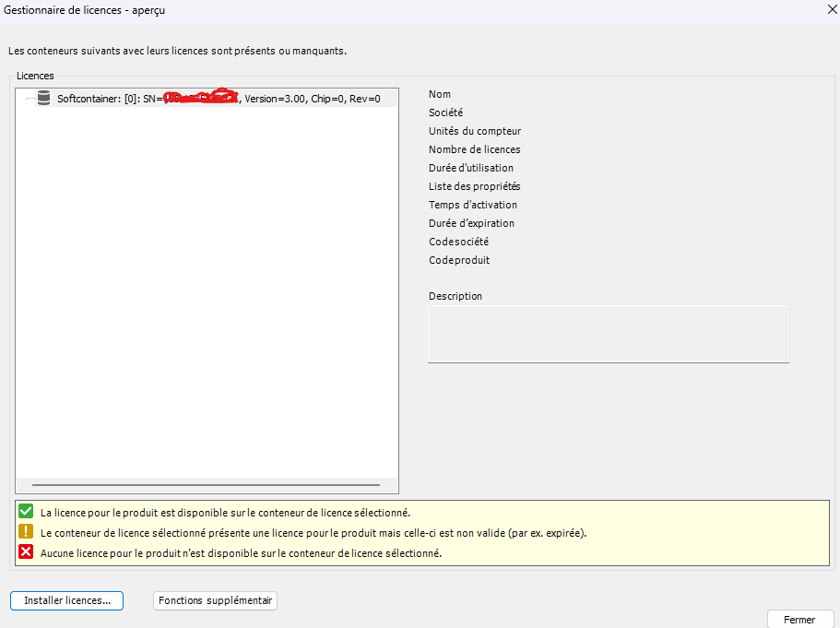Click the Softcontainer database icon
This screenshot has height=628, width=840.
43,99
